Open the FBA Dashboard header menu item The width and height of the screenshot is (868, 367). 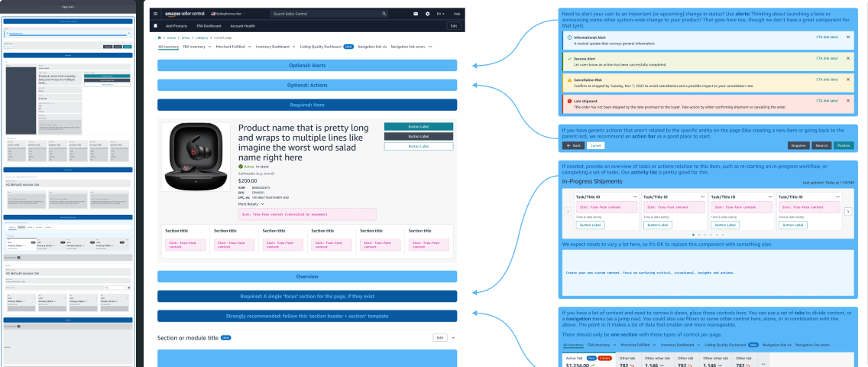(x=209, y=26)
